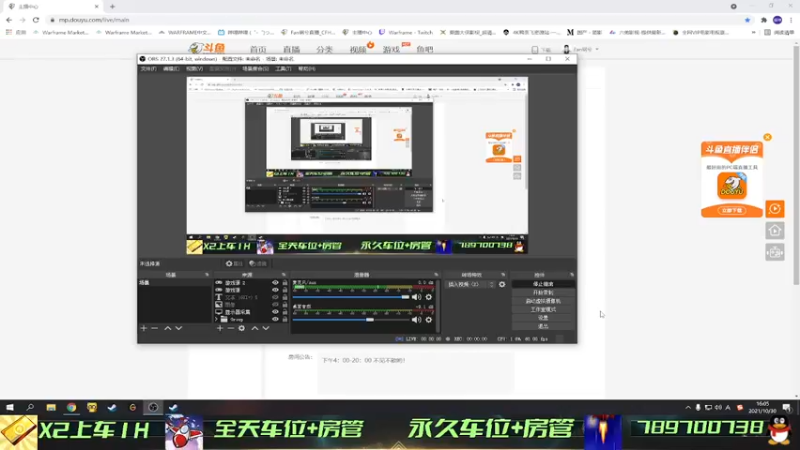Open 桌面音频 audio settings gear

429,320
